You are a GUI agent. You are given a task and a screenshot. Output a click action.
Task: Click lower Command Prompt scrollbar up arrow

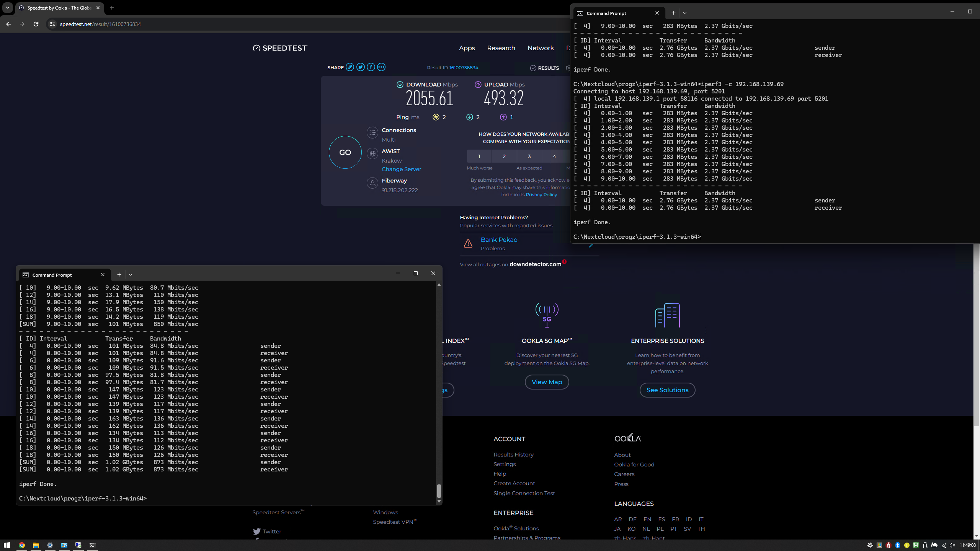439,285
